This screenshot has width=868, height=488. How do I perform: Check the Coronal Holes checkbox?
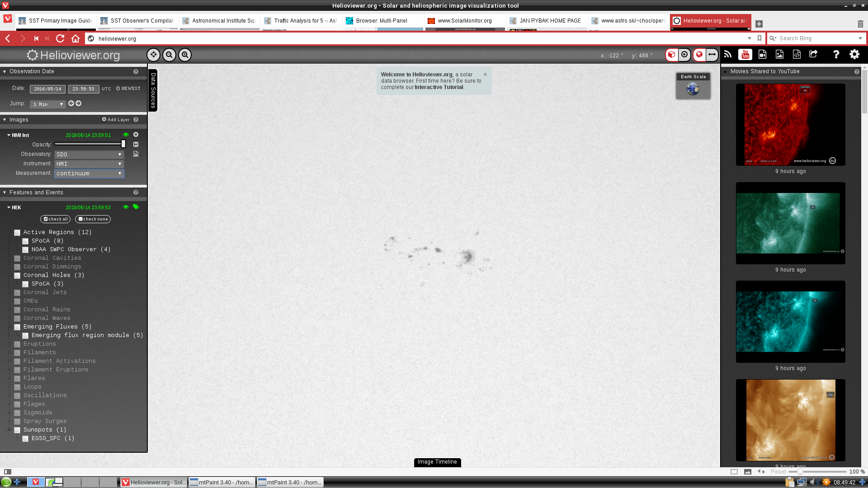(x=17, y=276)
